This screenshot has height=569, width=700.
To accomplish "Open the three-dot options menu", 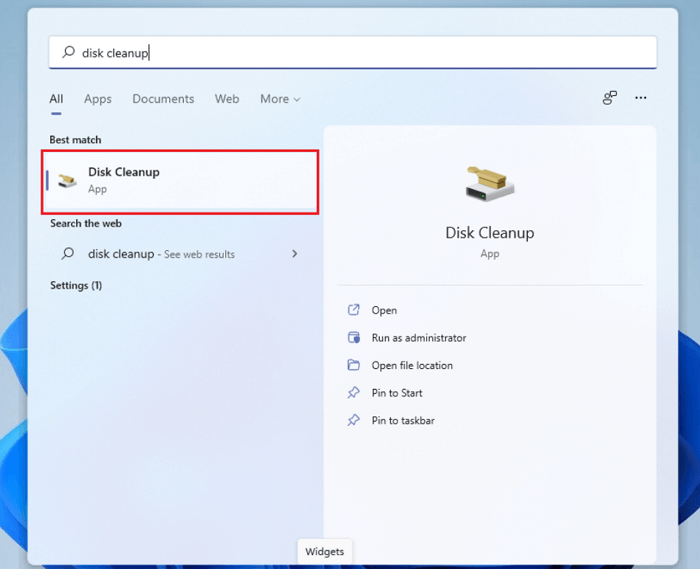I will tap(641, 98).
